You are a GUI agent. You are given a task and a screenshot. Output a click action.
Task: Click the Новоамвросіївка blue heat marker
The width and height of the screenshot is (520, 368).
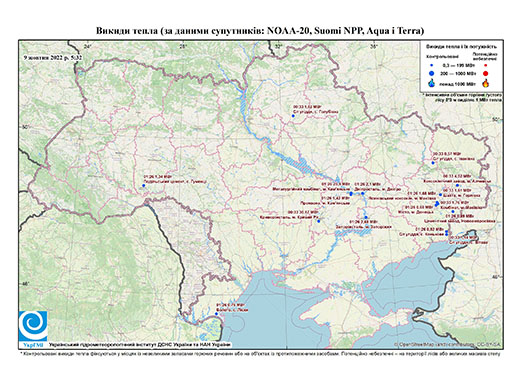coord(453,212)
